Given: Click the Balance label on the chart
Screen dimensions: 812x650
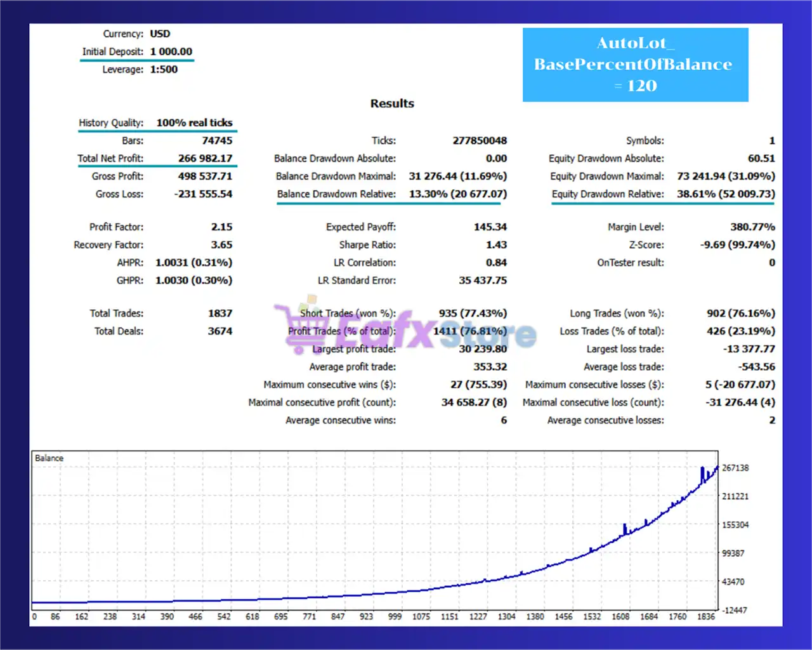Looking at the screenshot, I should [49, 458].
